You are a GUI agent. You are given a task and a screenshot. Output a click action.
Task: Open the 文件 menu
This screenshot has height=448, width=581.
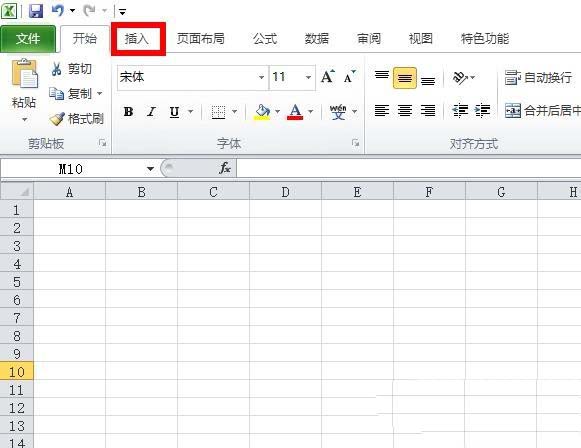click(x=28, y=39)
